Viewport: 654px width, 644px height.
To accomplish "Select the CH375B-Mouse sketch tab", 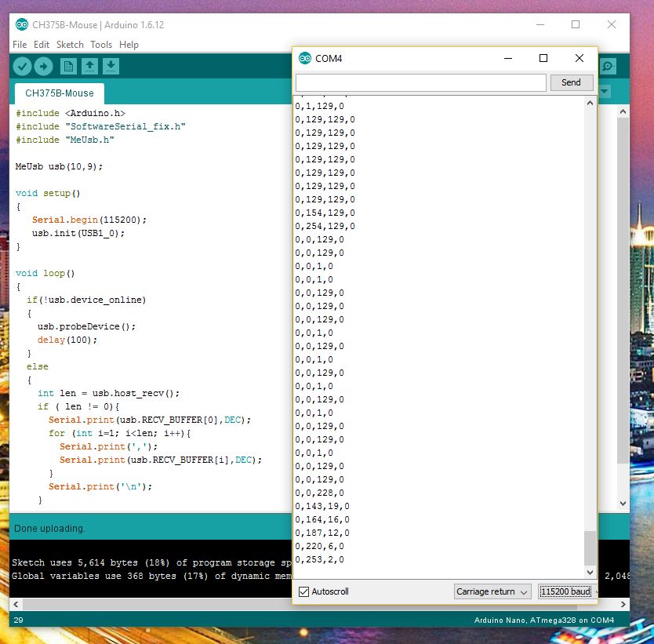I will tap(60, 93).
